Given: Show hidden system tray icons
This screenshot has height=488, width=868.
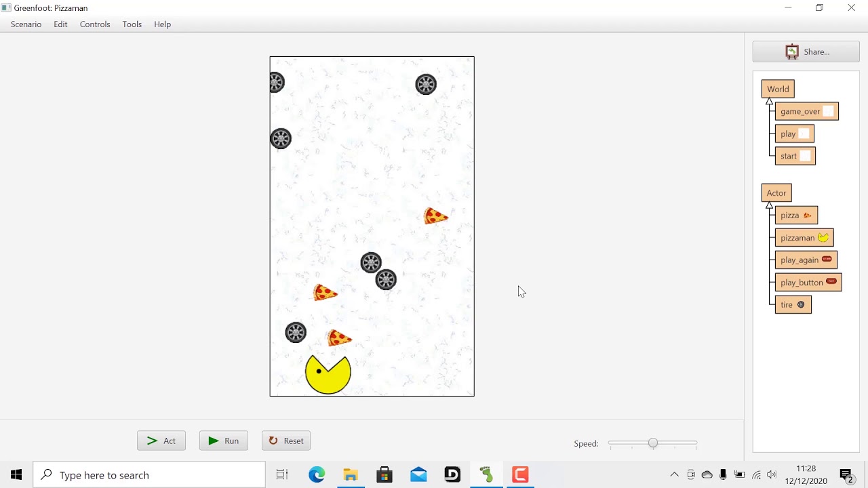Looking at the screenshot, I should [674, 475].
